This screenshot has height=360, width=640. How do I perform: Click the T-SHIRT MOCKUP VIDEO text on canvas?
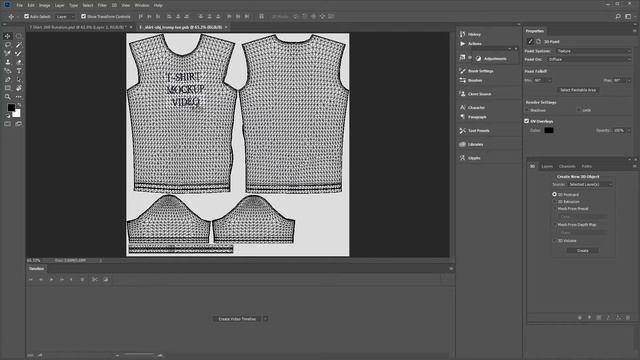click(x=186, y=89)
